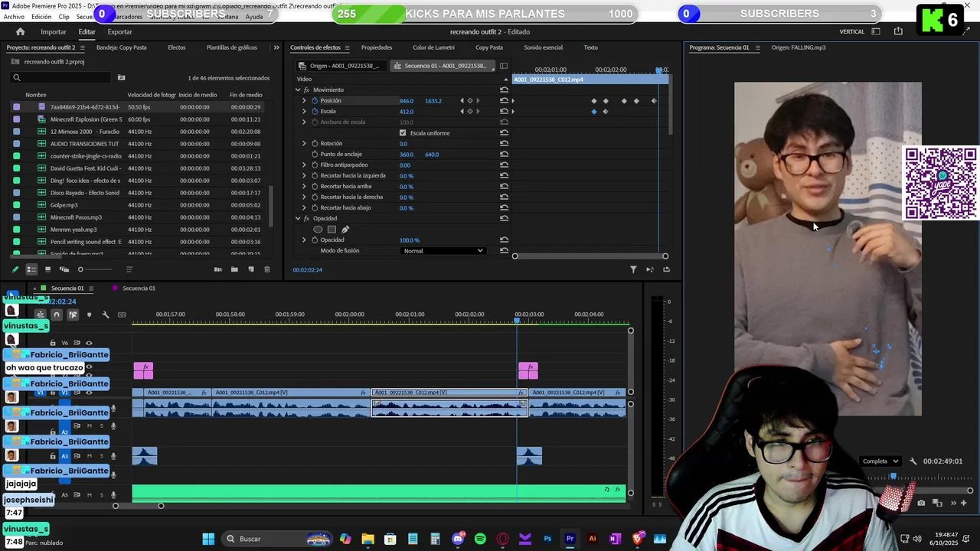Show/hide Effect Controls timeline view
Screen dimensions: 980x551
[505, 66]
